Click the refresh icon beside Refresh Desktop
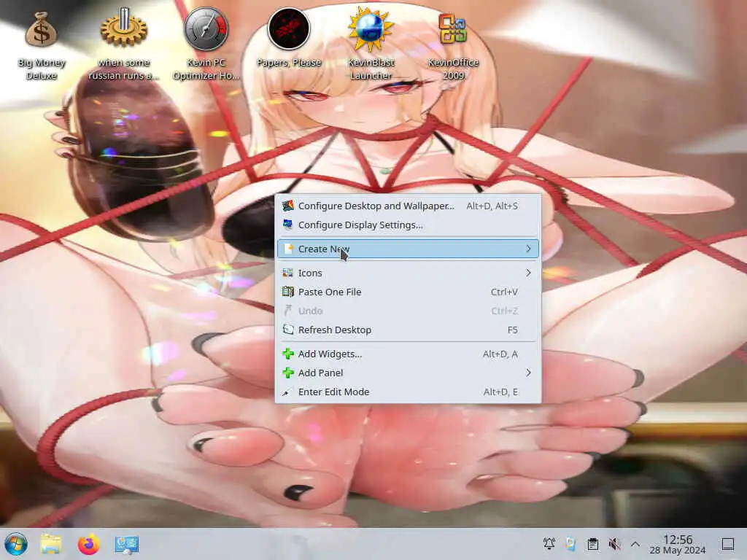This screenshot has height=560, width=747. [287, 330]
